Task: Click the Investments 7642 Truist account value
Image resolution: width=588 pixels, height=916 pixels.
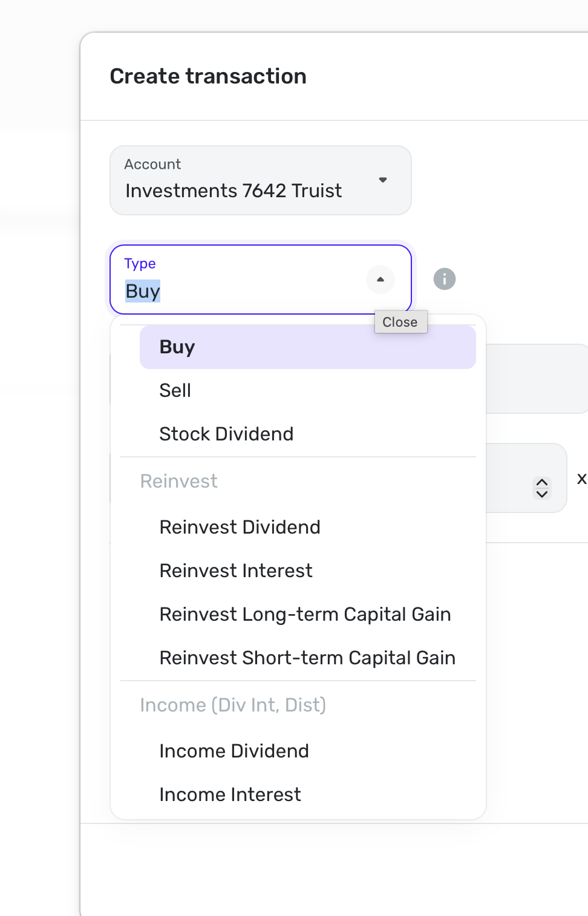Action: (234, 191)
